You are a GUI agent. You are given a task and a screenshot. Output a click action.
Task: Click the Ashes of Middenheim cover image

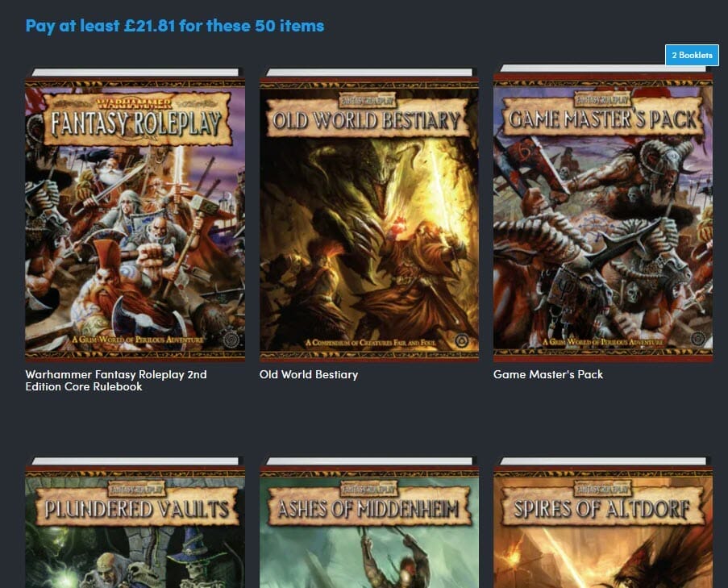tap(369, 532)
